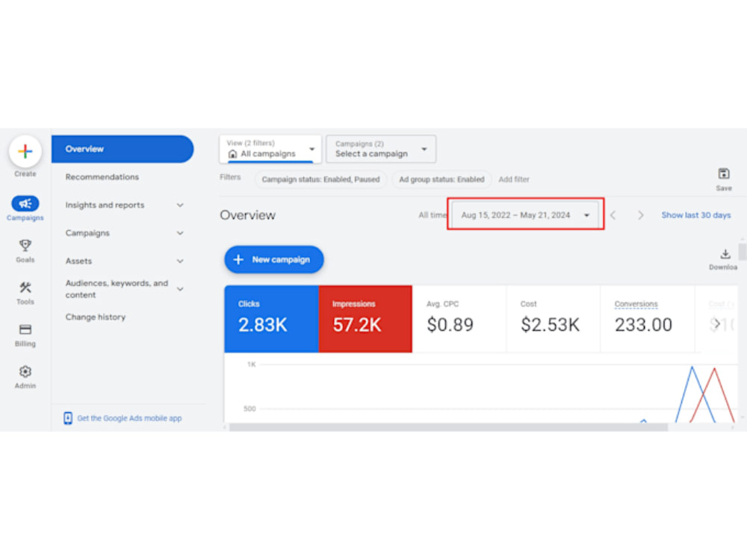Open the Admin gear icon
The height and width of the screenshot is (560, 747).
[25, 371]
